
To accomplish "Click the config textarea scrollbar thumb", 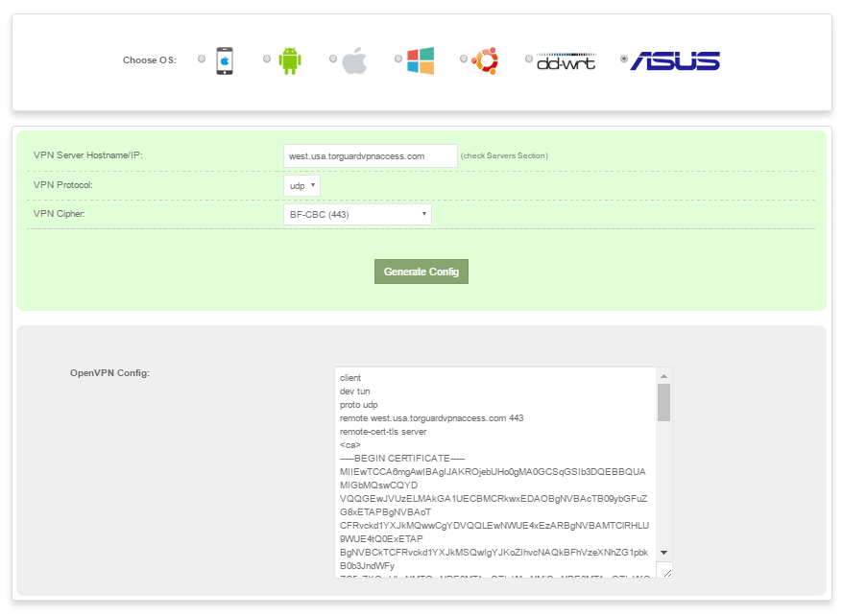I will coord(663,403).
